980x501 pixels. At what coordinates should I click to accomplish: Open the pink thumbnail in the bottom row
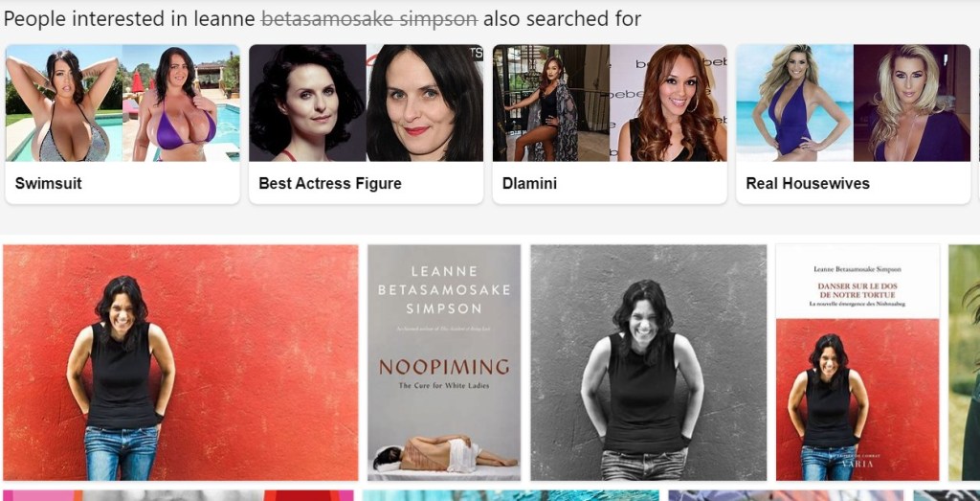pyautogui.click(x=178, y=495)
